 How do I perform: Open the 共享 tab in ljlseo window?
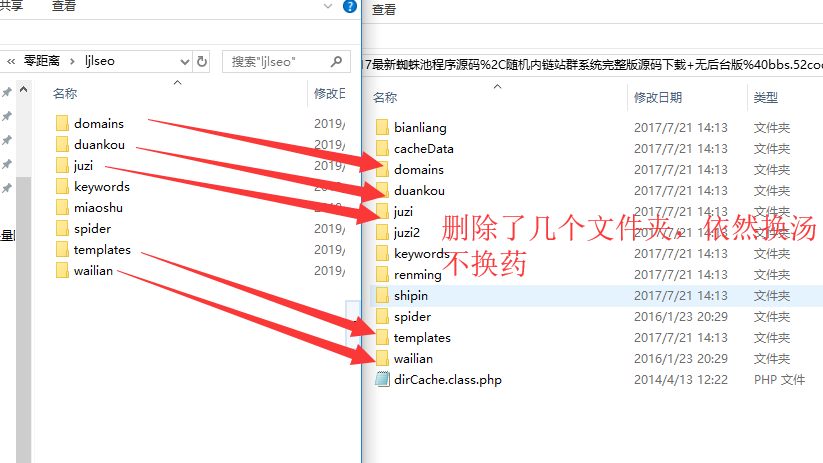tap(12, 6)
